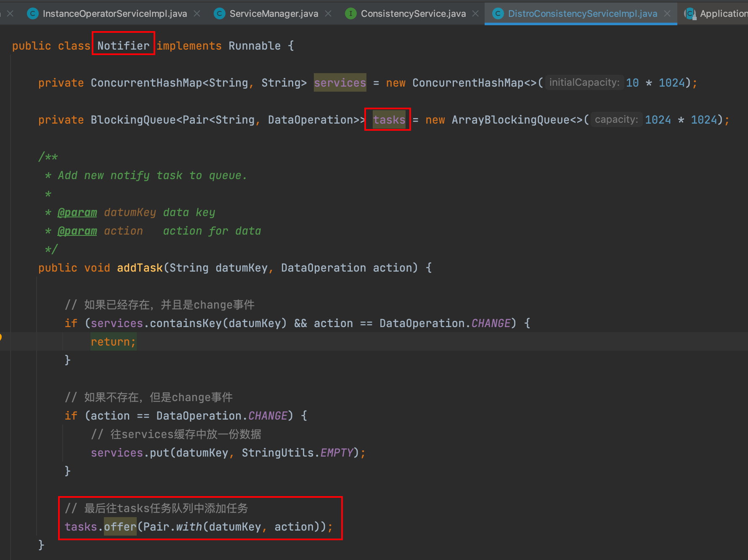
Task: Click interface icon on ConsistencyService.java tab
Action: 351,13
